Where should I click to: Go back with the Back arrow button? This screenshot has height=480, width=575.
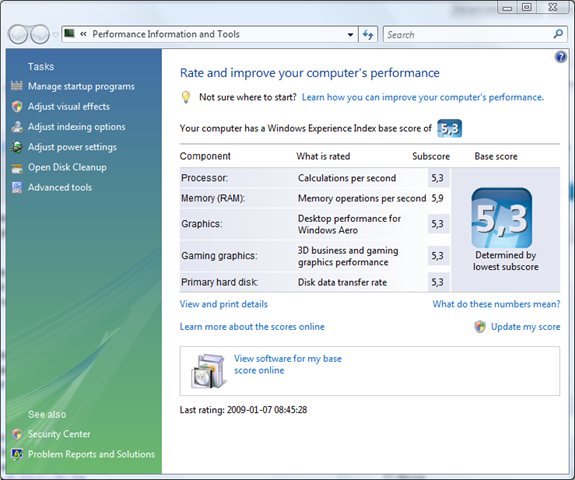pyautogui.click(x=18, y=35)
